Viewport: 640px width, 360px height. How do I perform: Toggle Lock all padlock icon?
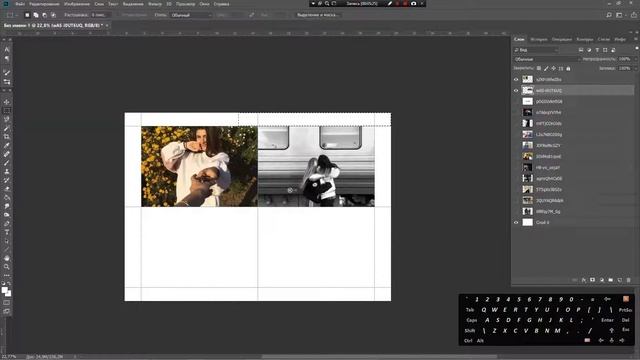point(568,69)
